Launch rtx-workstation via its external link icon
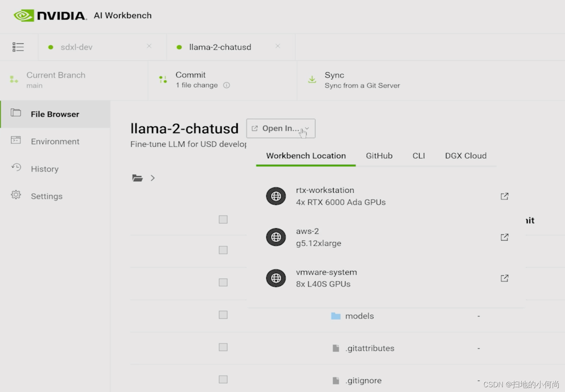The height and width of the screenshot is (392, 565). pyautogui.click(x=504, y=196)
